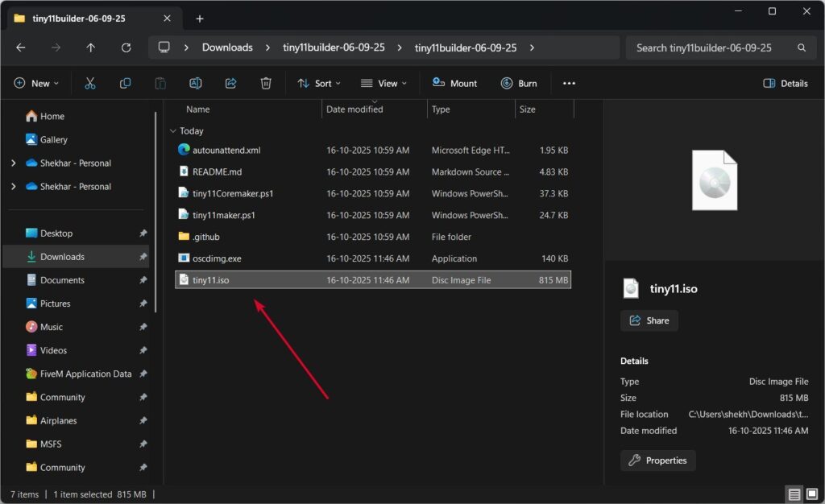This screenshot has height=504, width=825.
Task: Toggle the Details pane on the right
Action: tap(785, 83)
